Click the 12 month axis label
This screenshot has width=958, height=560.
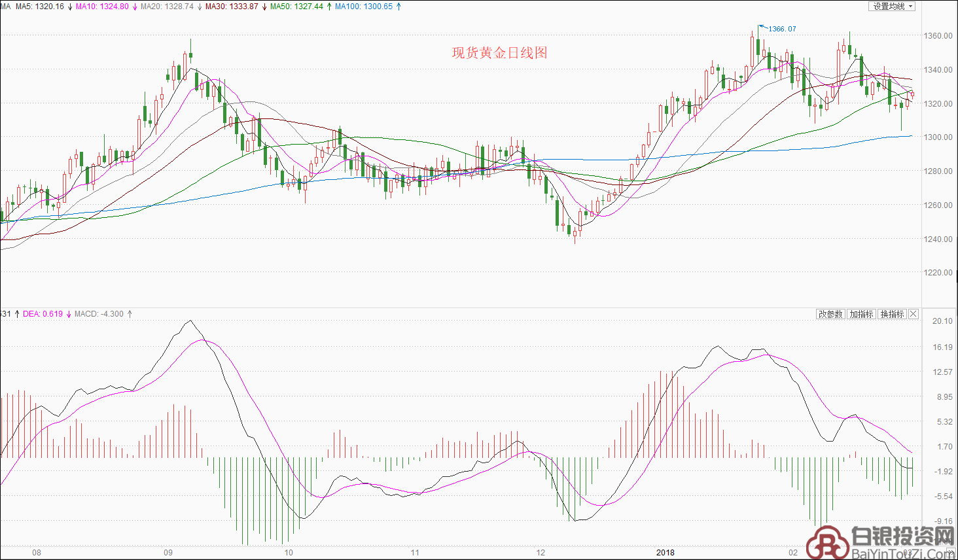coord(541,553)
